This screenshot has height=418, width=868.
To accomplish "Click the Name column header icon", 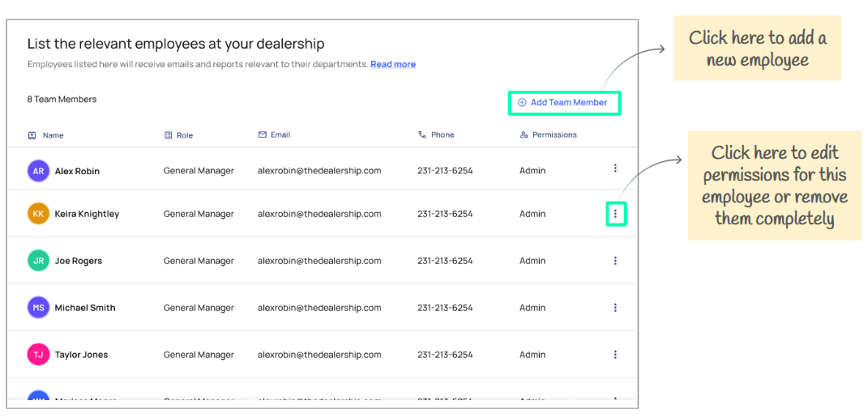I will [x=32, y=135].
